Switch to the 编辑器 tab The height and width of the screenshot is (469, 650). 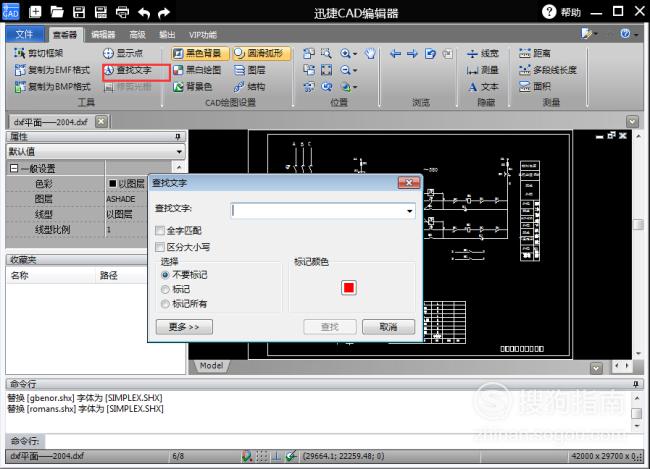(103, 35)
